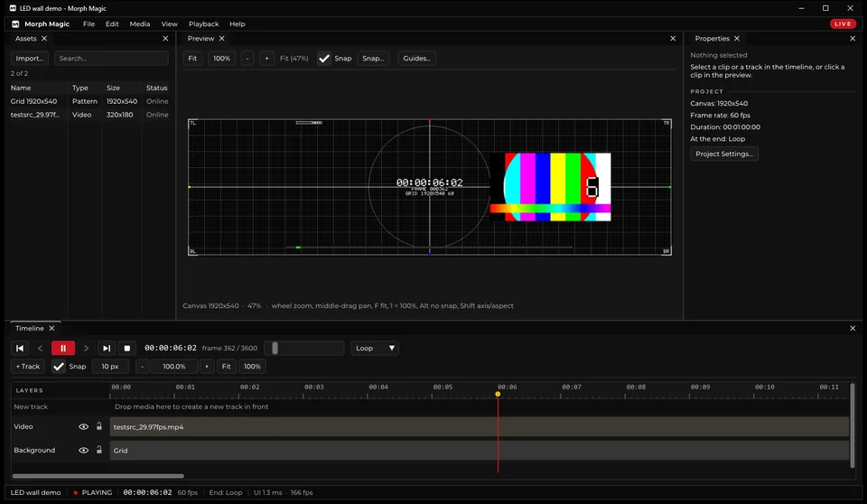Lock the Background track
Screen dimensions: 867x504
coord(99,450)
